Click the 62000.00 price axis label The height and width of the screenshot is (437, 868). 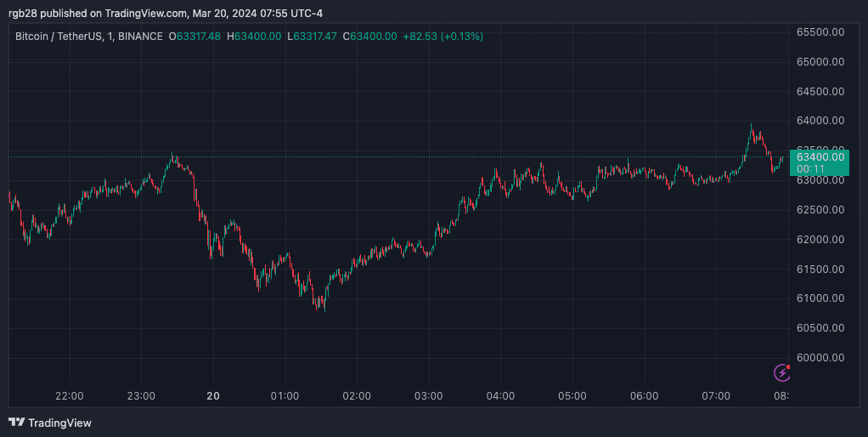[x=820, y=239]
